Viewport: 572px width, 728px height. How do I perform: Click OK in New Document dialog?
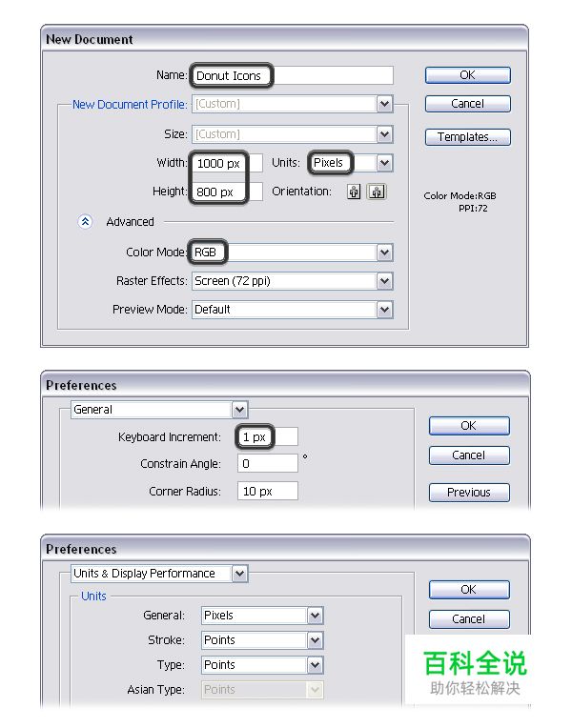(467, 75)
